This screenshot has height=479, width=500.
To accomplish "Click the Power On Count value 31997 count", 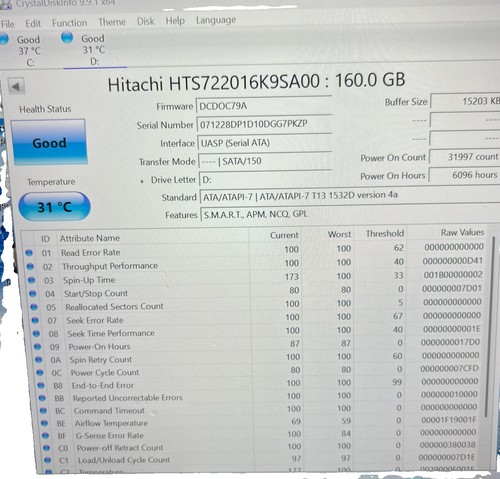I will pos(464,157).
